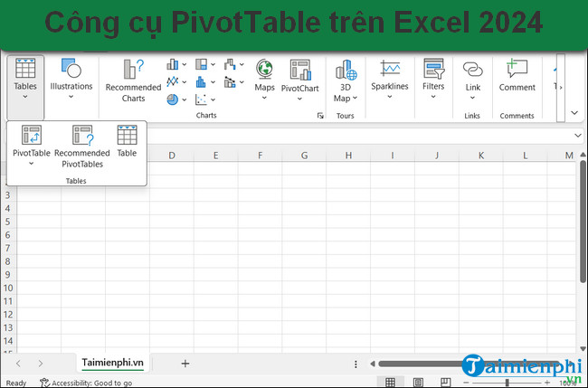
Task: Expand the Link dropdown arrow
Action: [472, 98]
